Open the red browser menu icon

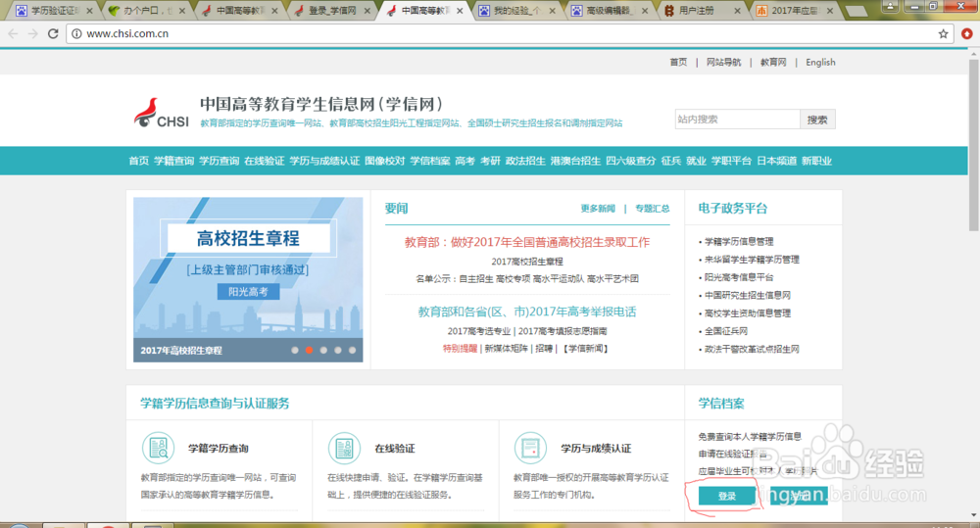click(x=967, y=33)
